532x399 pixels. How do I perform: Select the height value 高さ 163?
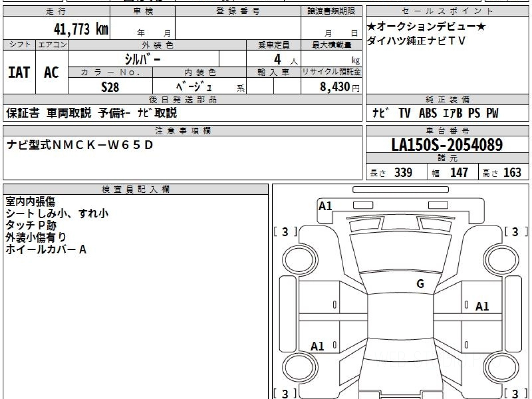[x=502, y=172]
